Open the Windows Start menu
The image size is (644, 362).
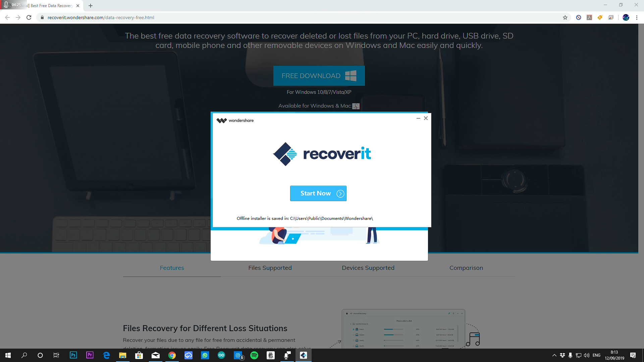coord(8,355)
